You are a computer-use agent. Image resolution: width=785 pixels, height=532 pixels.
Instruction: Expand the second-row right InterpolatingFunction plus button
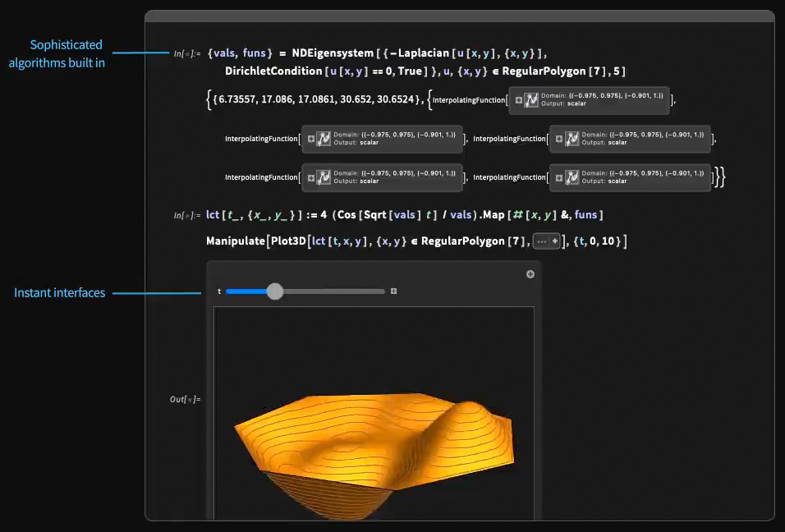tap(559, 139)
